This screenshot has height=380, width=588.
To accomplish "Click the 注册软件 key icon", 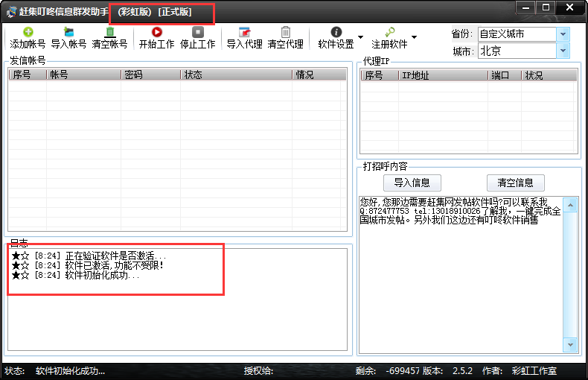I will point(389,32).
